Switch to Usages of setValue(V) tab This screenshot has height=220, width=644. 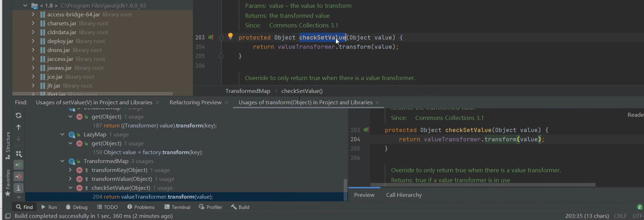click(94, 103)
